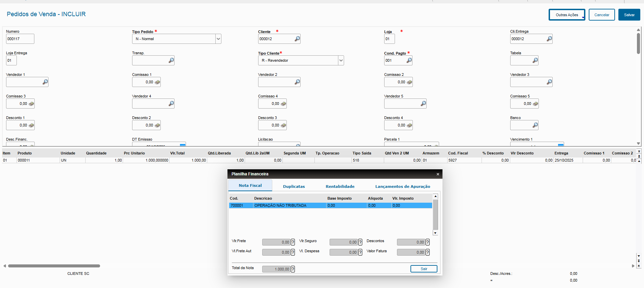
Task: Open the Cond. Pagto search lookup
Action: [x=409, y=60]
